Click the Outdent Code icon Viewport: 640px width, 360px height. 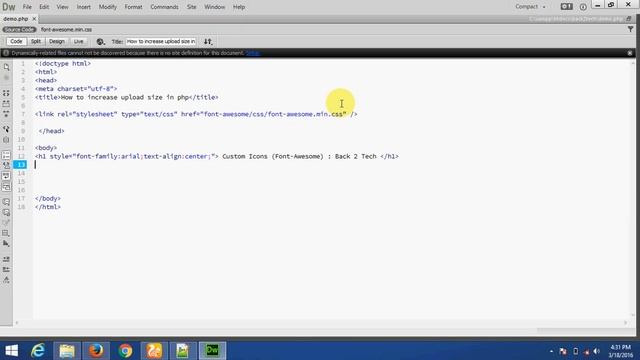6,270
